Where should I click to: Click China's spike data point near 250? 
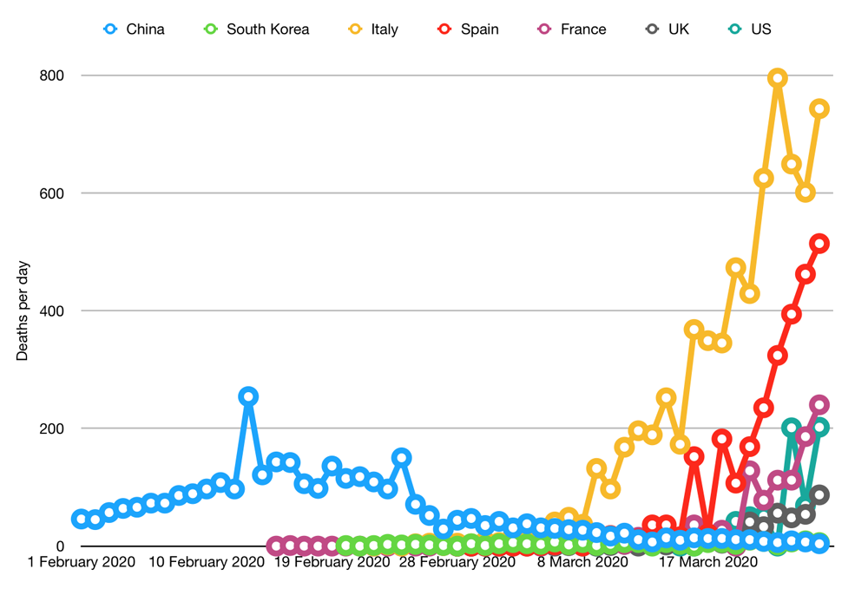248,396
